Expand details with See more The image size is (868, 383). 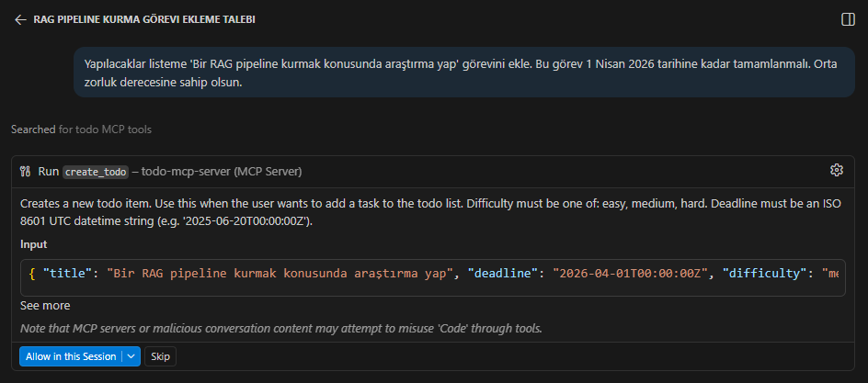tap(45, 306)
